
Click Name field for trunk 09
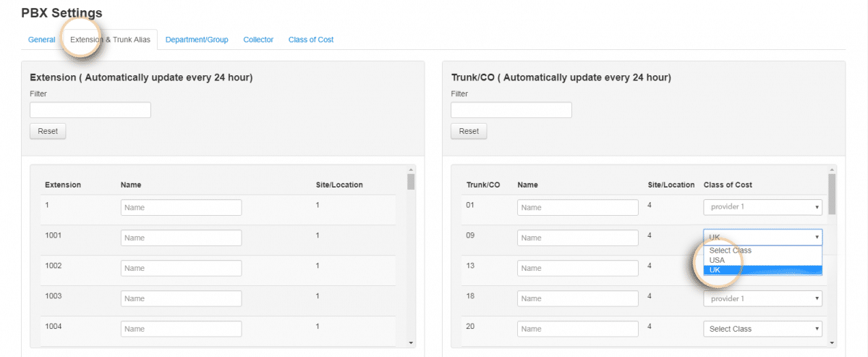tap(577, 238)
